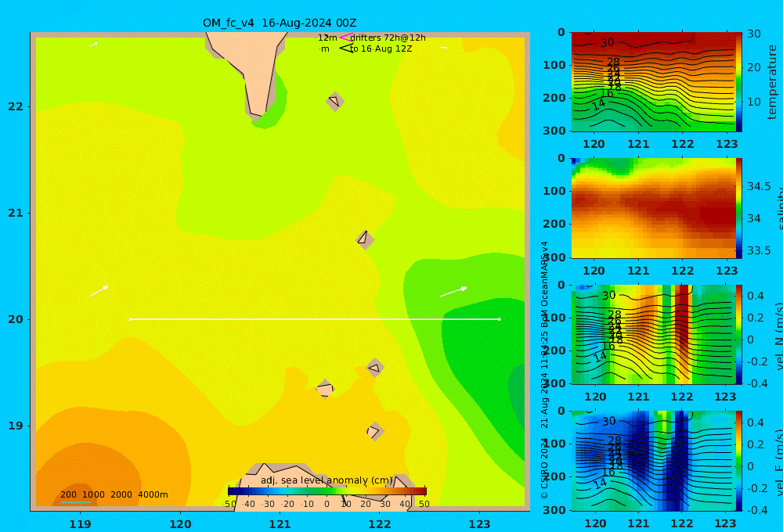The image size is (783, 532).
Task: Click the adj. sea level anomaly colorbar
Action: (327, 491)
